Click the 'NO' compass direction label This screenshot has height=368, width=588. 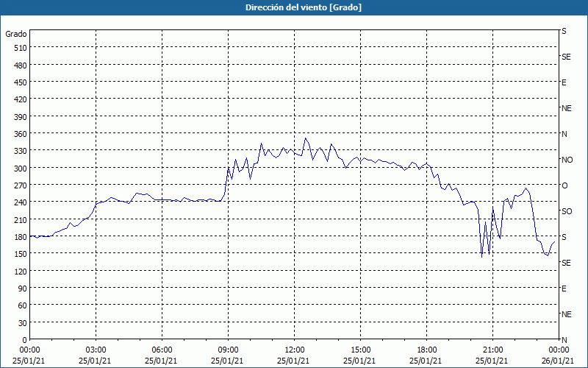click(567, 160)
